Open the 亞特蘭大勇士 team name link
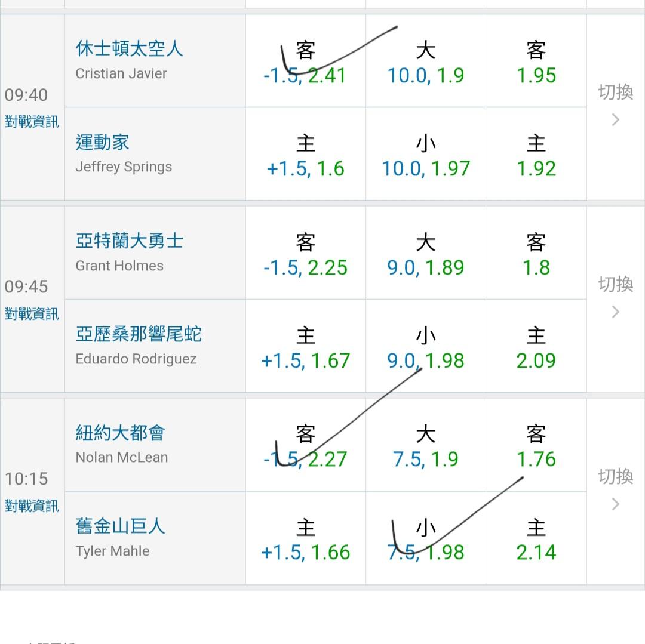The image size is (645, 644). click(x=129, y=241)
